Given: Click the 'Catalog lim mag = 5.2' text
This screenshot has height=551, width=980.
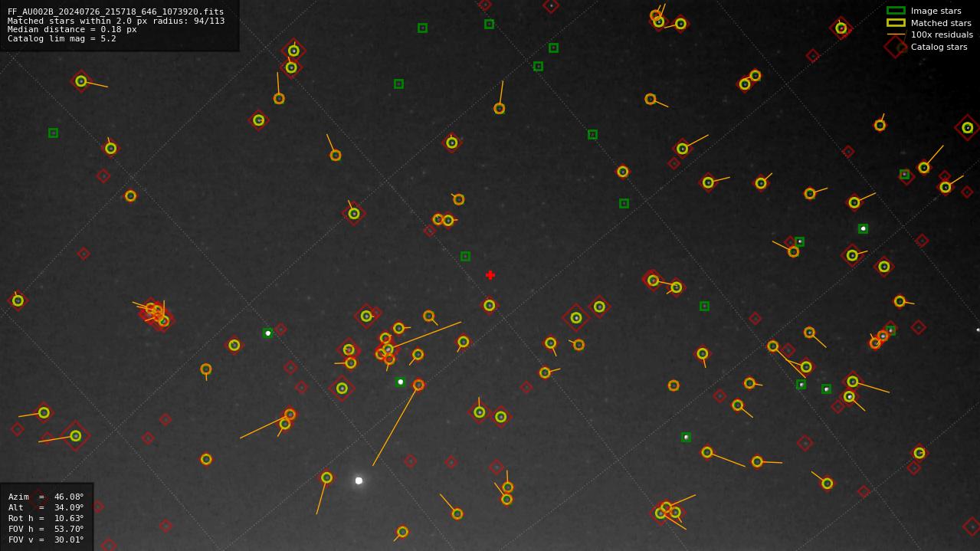Looking at the screenshot, I should click(x=62, y=38).
